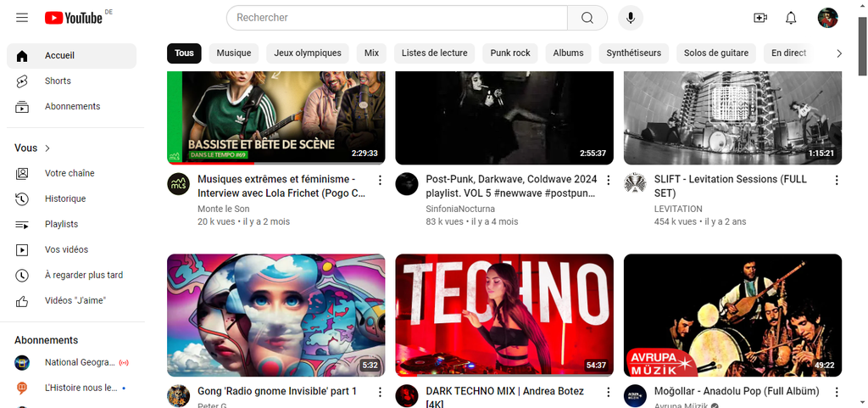Open the LEVITATION channel name link
The image size is (868, 408).
678,210
